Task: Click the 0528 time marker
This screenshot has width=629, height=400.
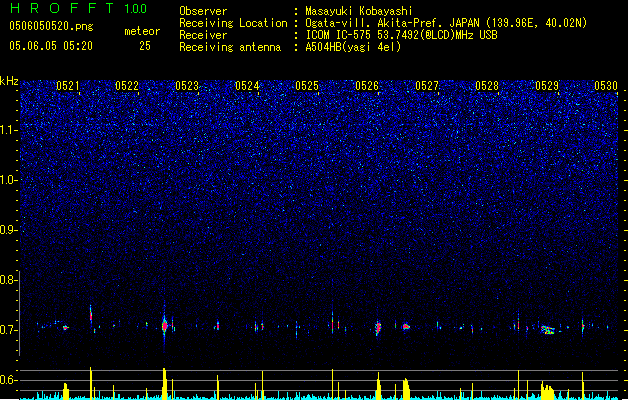Action: pos(487,86)
